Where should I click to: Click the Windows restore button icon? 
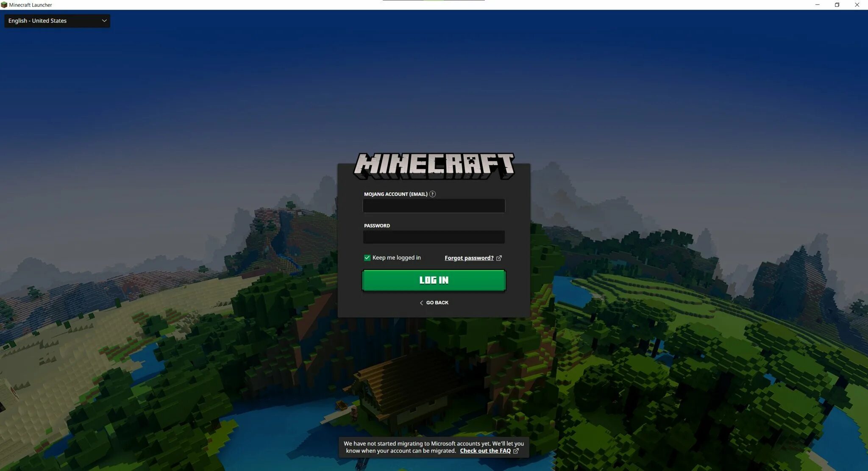837,5
